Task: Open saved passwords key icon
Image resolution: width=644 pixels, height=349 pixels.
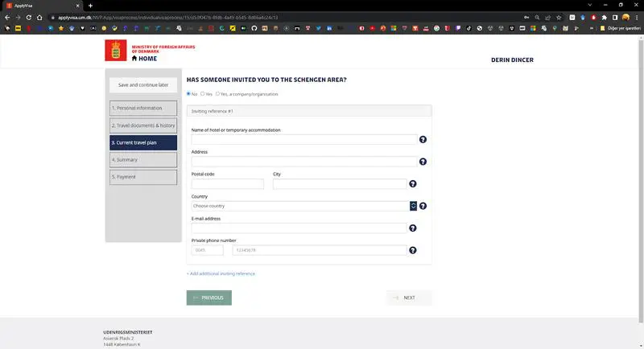Action: 526,18
